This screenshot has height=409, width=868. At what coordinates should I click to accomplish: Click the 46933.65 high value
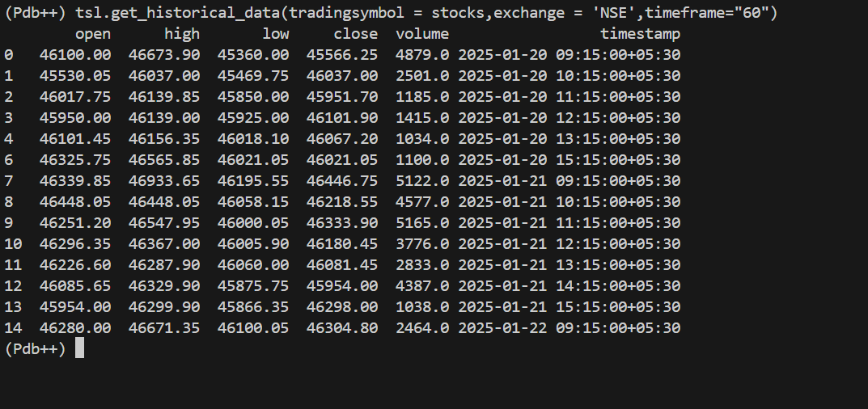point(164,181)
